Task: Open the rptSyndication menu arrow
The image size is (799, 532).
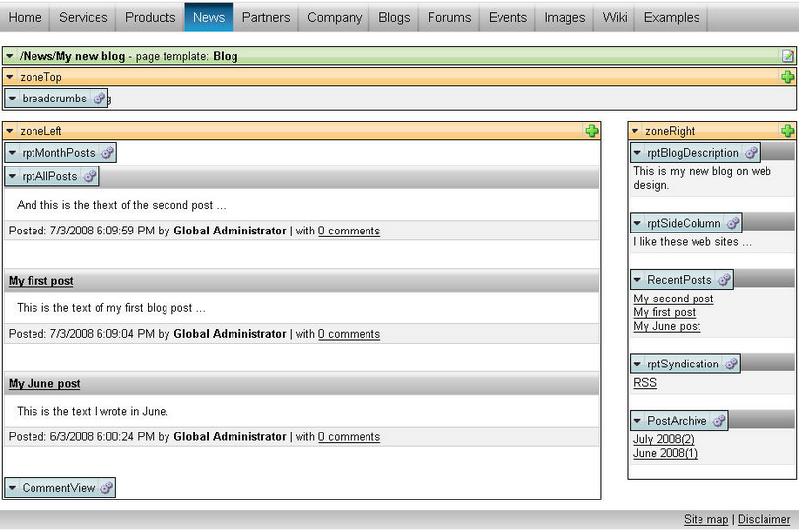Action: coord(637,364)
